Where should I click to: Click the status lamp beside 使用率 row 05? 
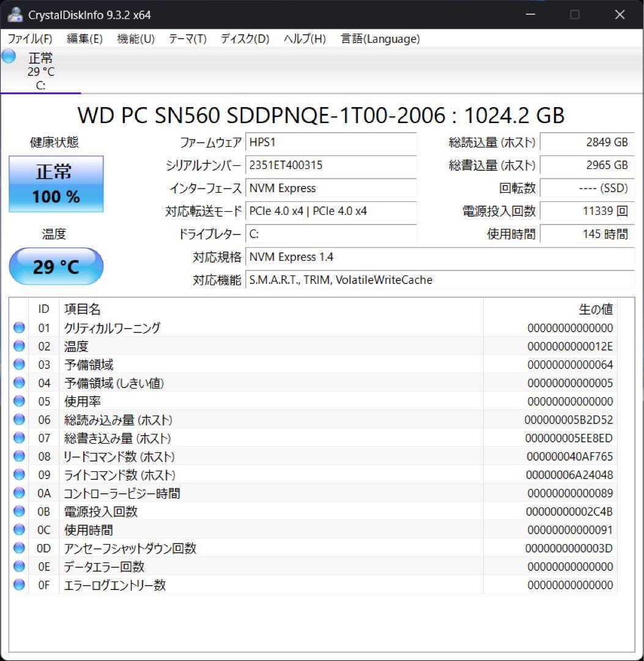coord(18,401)
